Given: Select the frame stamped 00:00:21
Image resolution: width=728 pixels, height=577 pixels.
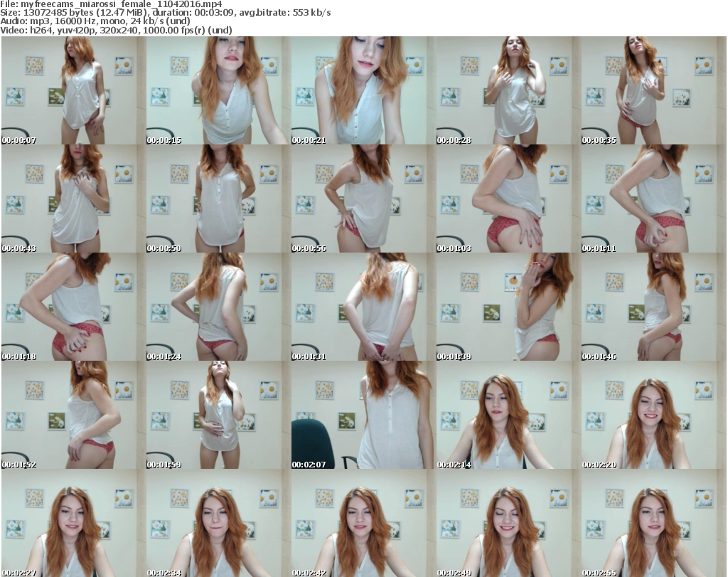Looking at the screenshot, I should 363,90.
